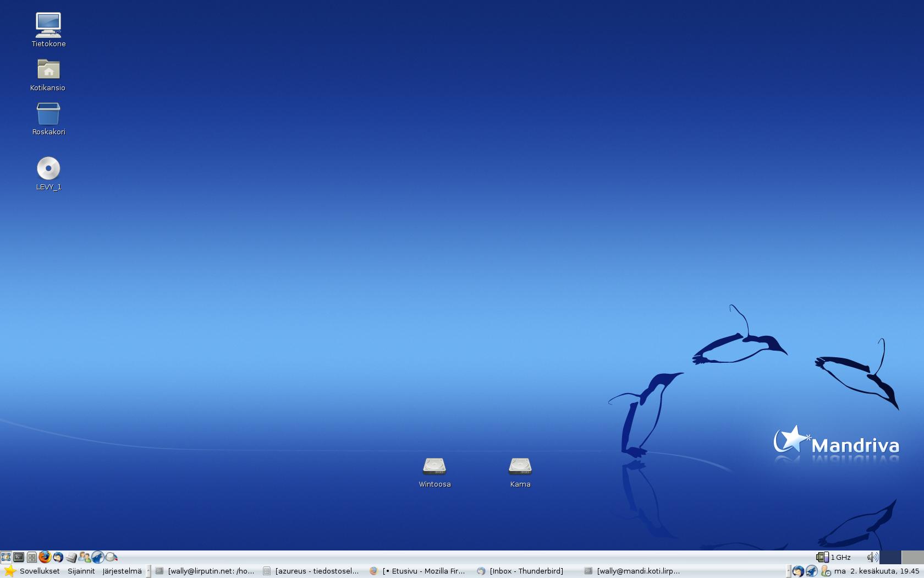Click panel handle beside Järjestelmä menu
The width and height of the screenshot is (924, 578).
point(148,571)
